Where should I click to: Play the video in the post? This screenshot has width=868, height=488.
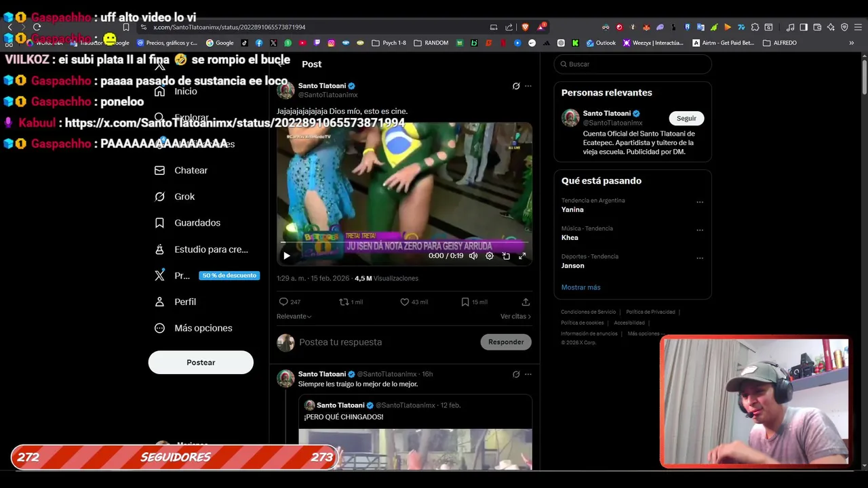(x=286, y=256)
